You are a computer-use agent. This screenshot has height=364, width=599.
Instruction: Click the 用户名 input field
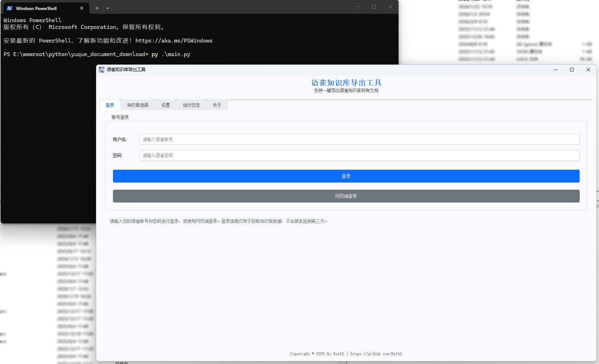(359, 139)
